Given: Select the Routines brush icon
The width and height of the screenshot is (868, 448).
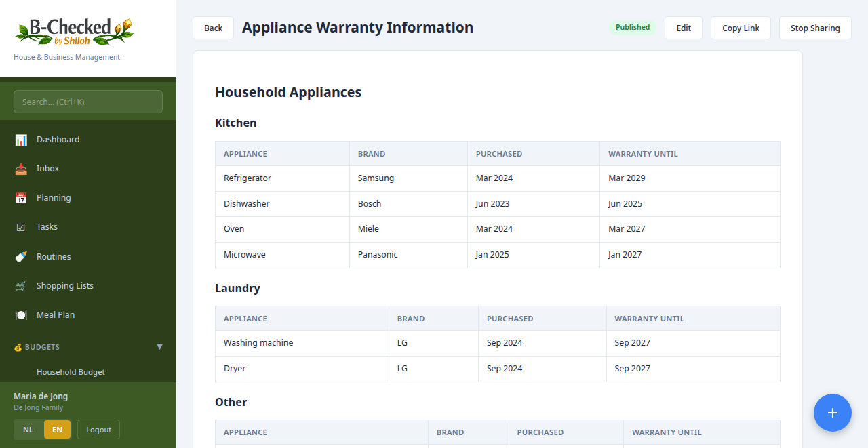Looking at the screenshot, I should coord(20,256).
